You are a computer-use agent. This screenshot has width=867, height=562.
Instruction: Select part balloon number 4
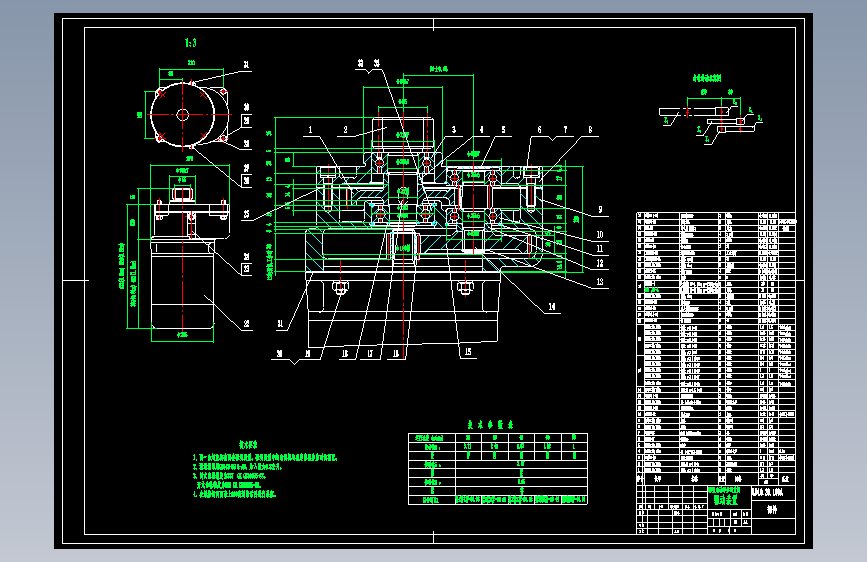[481, 130]
